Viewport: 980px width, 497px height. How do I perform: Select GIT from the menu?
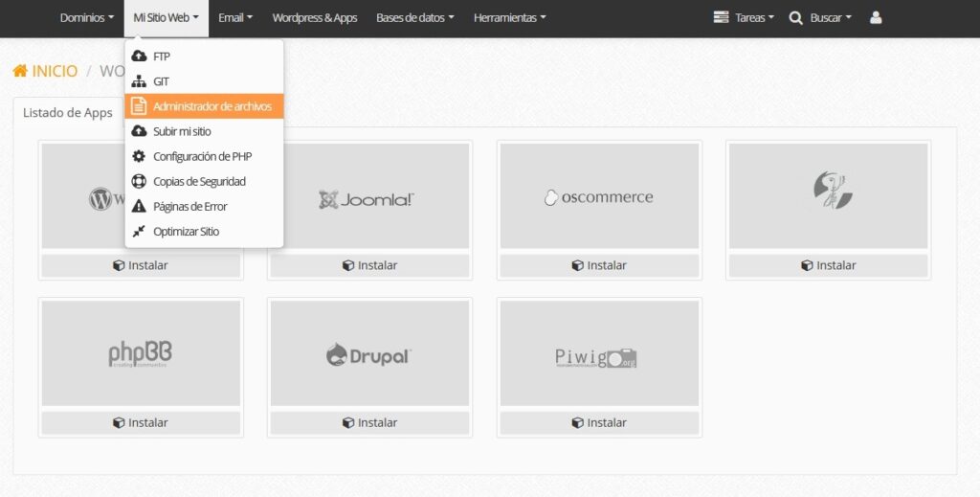(x=204, y=81)
